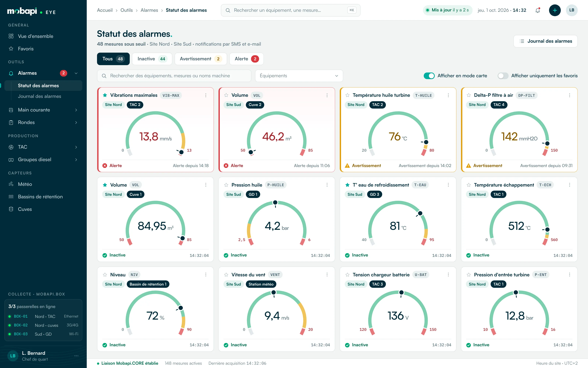Focus the Rechercher un équipement global search field

click(291, 10)
